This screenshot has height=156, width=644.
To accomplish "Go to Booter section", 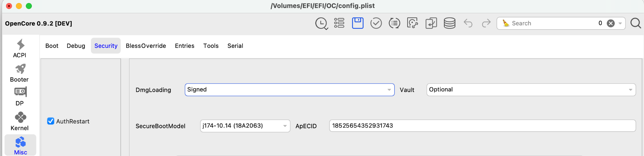I will pos(20,73).
